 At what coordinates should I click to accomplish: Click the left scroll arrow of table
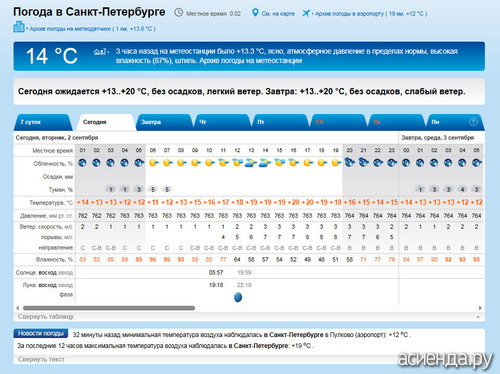click(18, 308)
